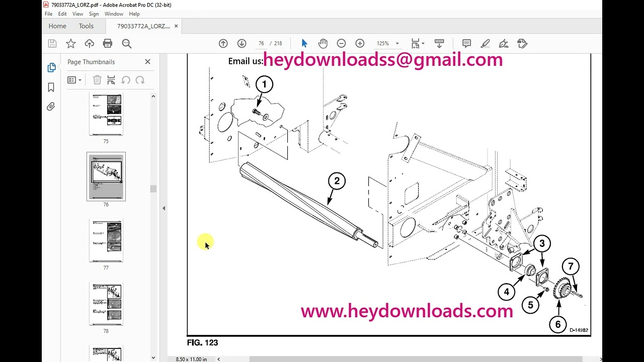Click the current page number field
Viewport: 644px width, 362px height.
click(x=261, y=44)
